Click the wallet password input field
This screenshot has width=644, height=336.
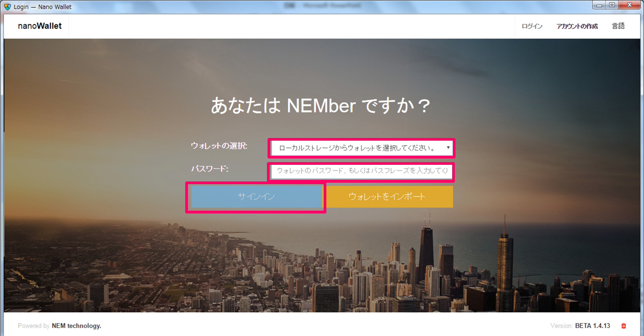[362, 171]
